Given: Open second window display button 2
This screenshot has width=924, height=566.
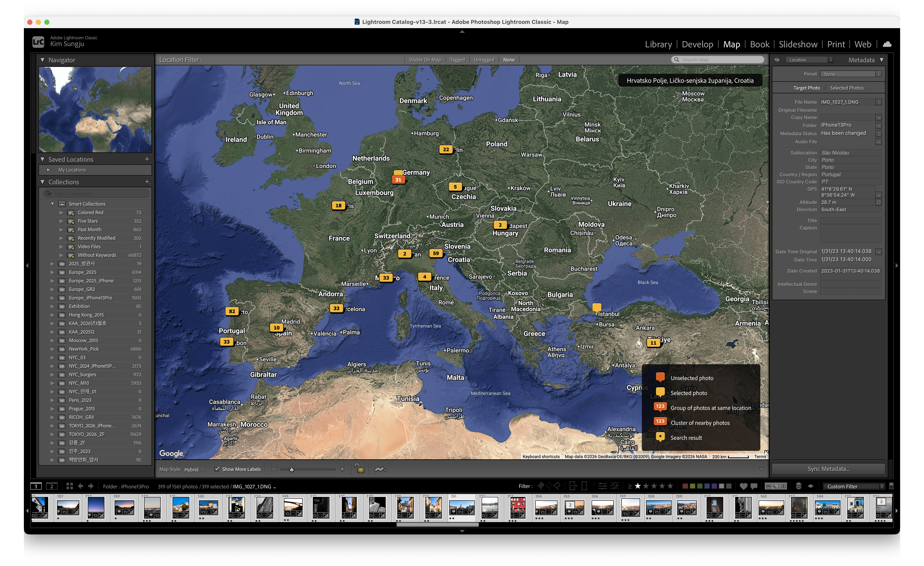Looking at the screenshot, I should tap(52, 486).
